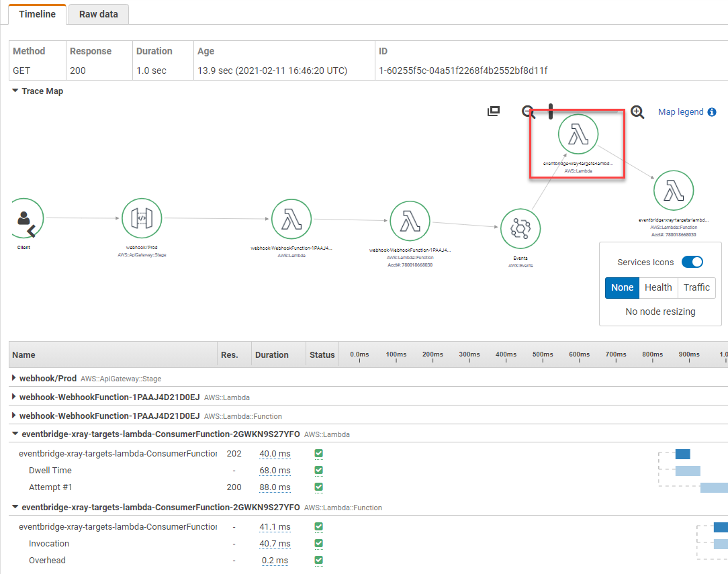
Task: Open the 68.0 ms Dwell Time duration
Action: coord(275,471)
